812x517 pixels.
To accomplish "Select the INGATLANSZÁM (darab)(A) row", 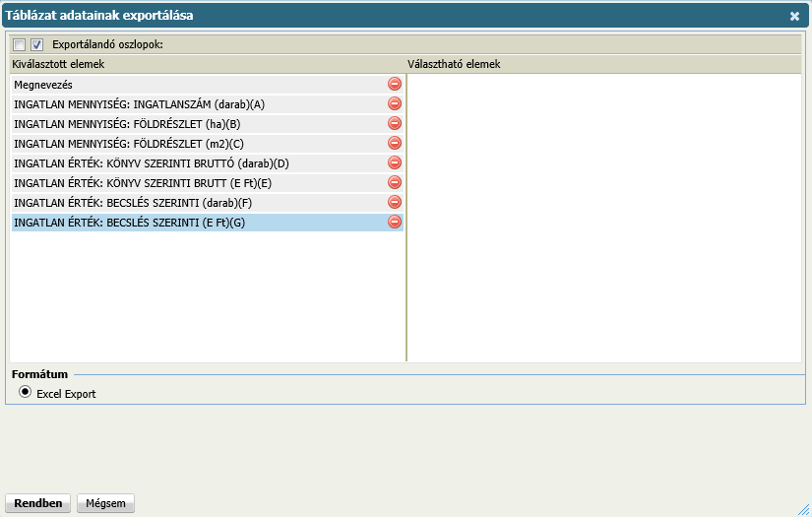I will [x=207, y=104].
